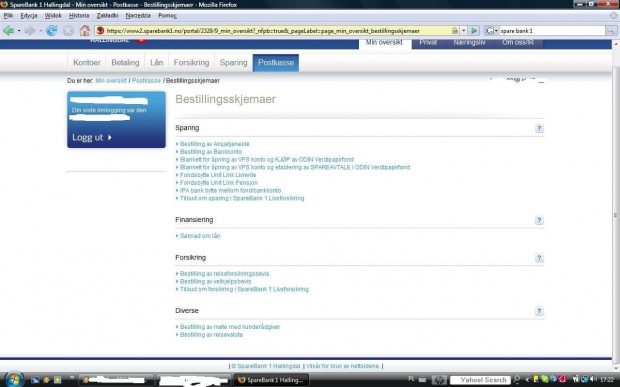Click the browser search input field
This screenshot has height=387, width=620.
(552, 30)
